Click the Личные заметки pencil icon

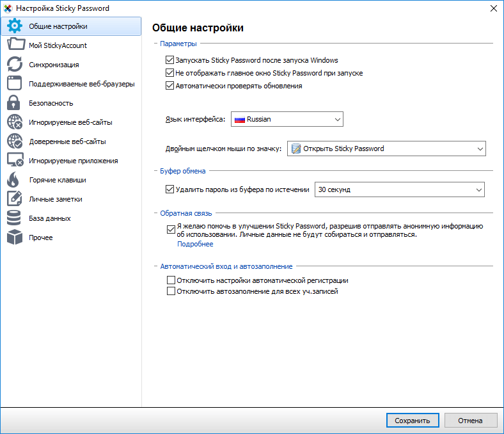pos(15,199)
